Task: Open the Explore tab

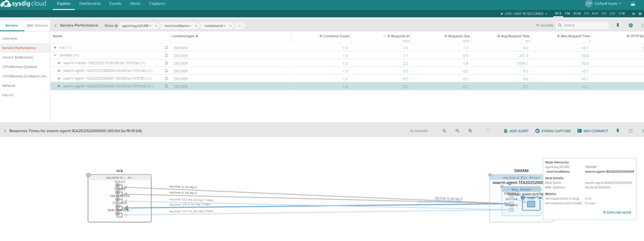Action: [63, 4]
